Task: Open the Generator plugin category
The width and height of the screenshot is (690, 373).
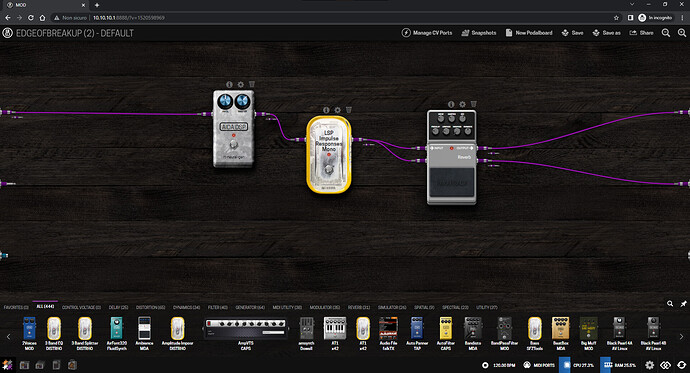Action: coord(250,307)
